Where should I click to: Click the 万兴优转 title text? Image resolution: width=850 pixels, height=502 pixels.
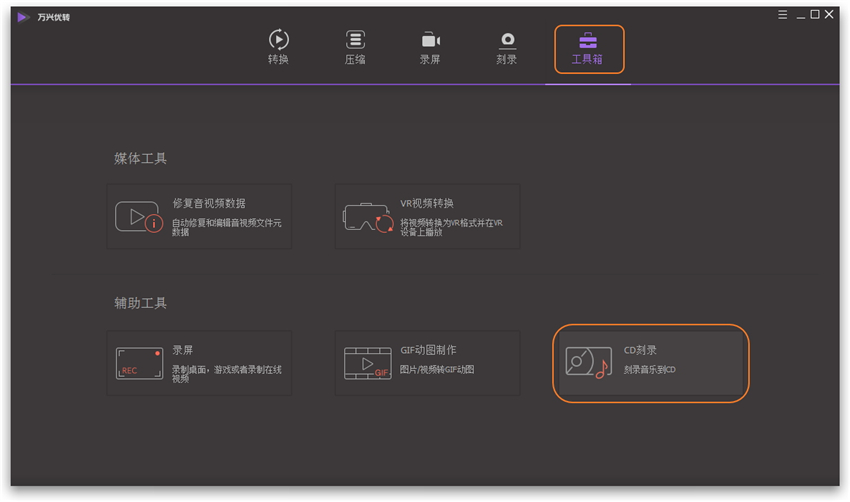(x=54, y=17)
